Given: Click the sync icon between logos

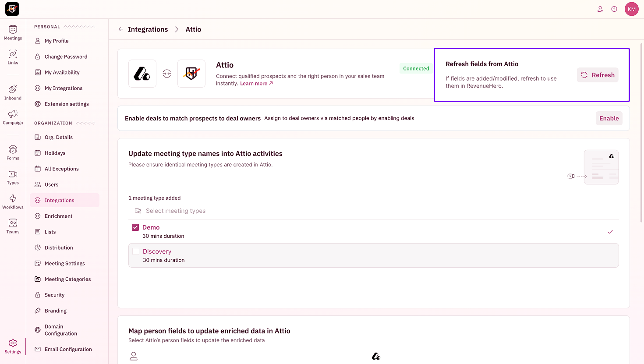Looking at the screenshot, I should (167, 74).
